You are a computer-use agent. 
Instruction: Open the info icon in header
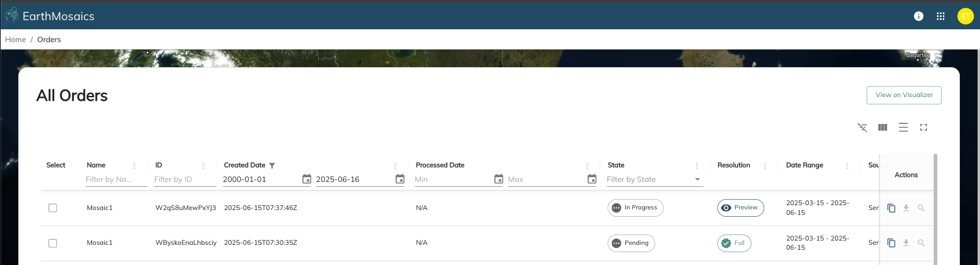coord(918,16)
